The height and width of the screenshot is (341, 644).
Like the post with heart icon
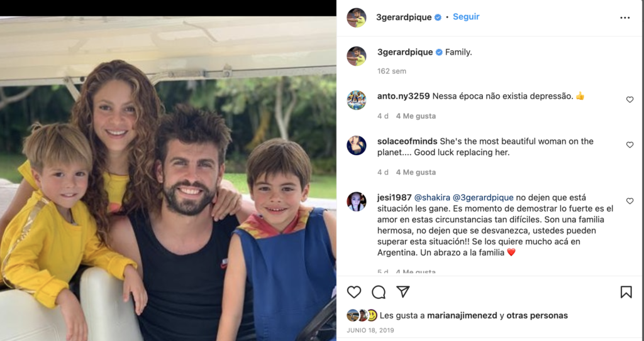pyautogui.click(x=354, y=292)
